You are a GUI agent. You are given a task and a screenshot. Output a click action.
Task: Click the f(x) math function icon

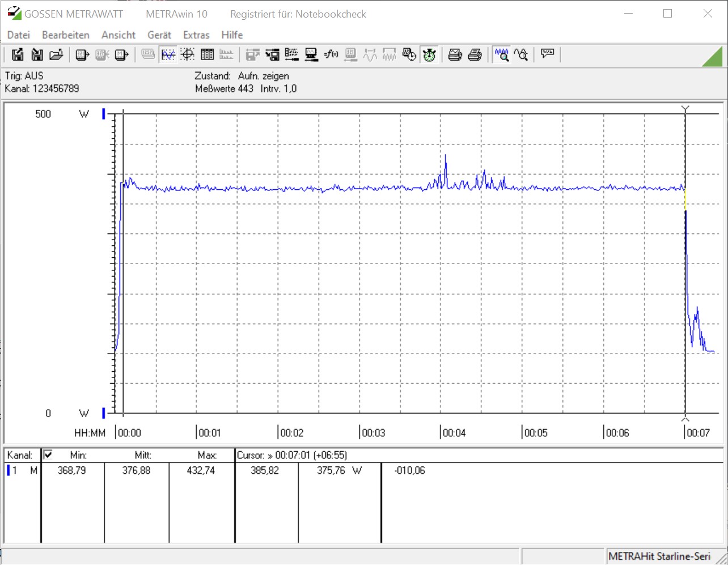coord(331,54)
